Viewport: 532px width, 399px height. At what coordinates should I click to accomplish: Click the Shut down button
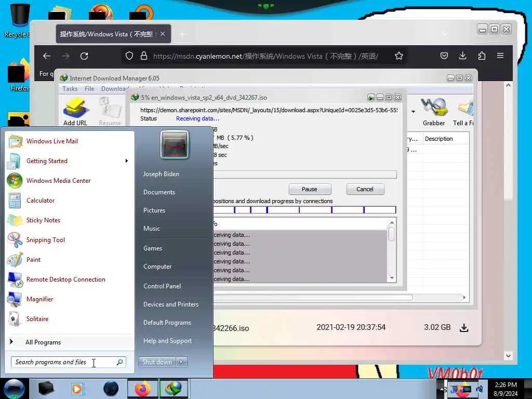pyautogui.click(x=157, y=362)
